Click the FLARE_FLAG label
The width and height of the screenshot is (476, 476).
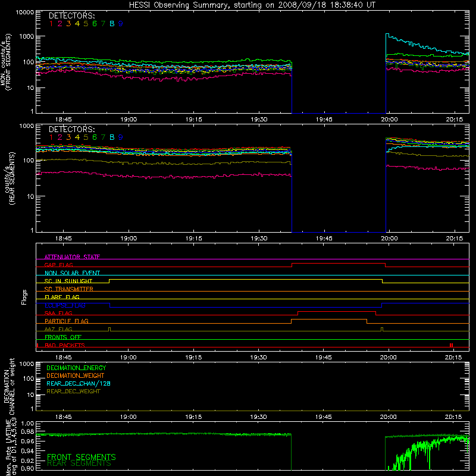(62, 297)
